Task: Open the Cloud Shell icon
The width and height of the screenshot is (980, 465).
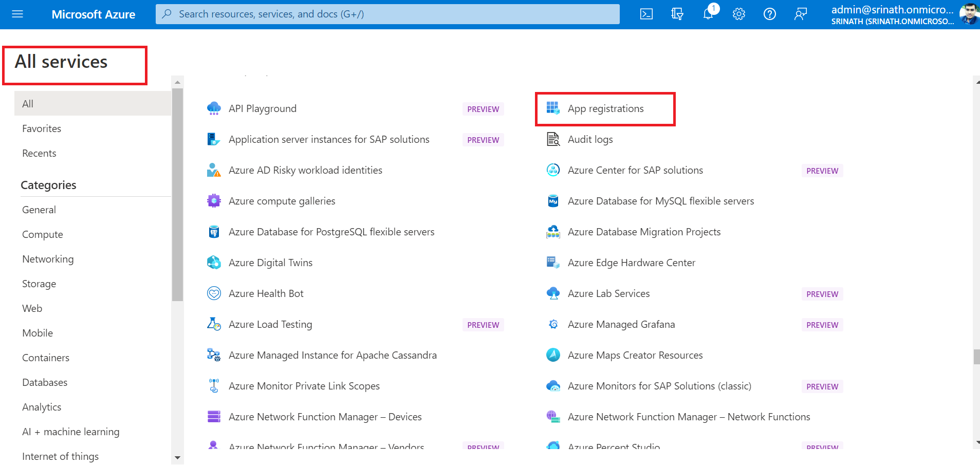Action: (646, 14)
